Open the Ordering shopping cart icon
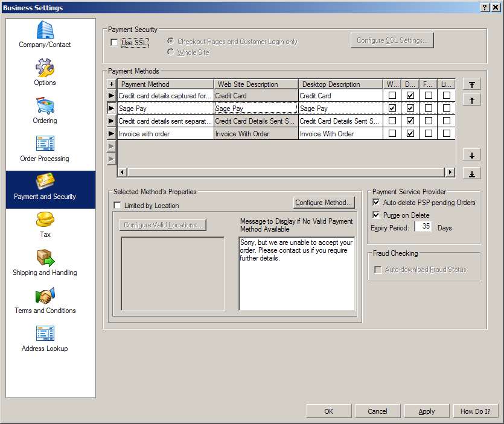The image size is (504, 424). click(x=45, y=106)
